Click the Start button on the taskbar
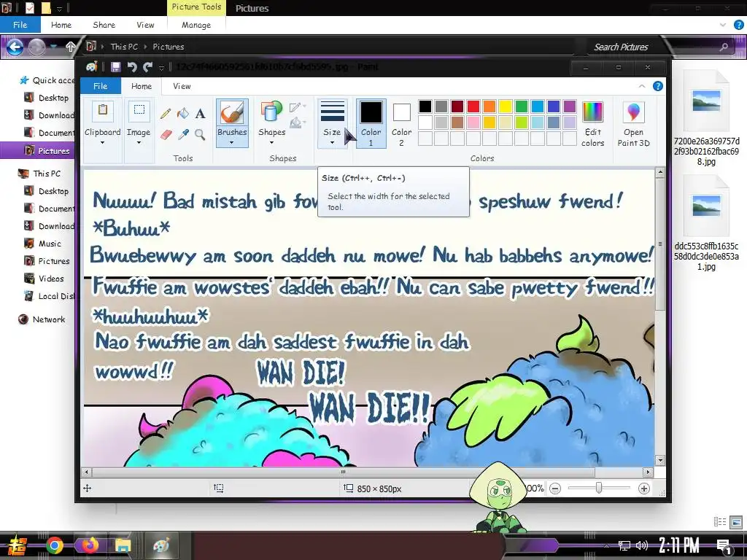 tap(18, 545)
